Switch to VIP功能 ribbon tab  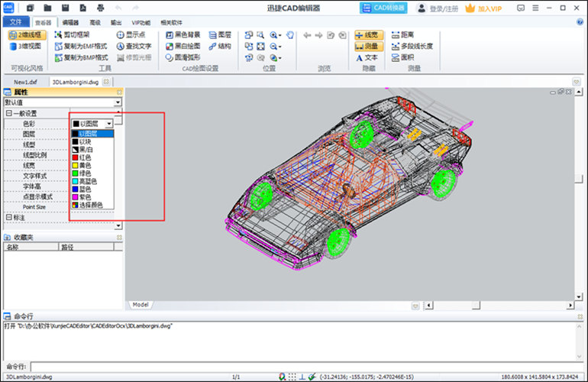(141, 22)
